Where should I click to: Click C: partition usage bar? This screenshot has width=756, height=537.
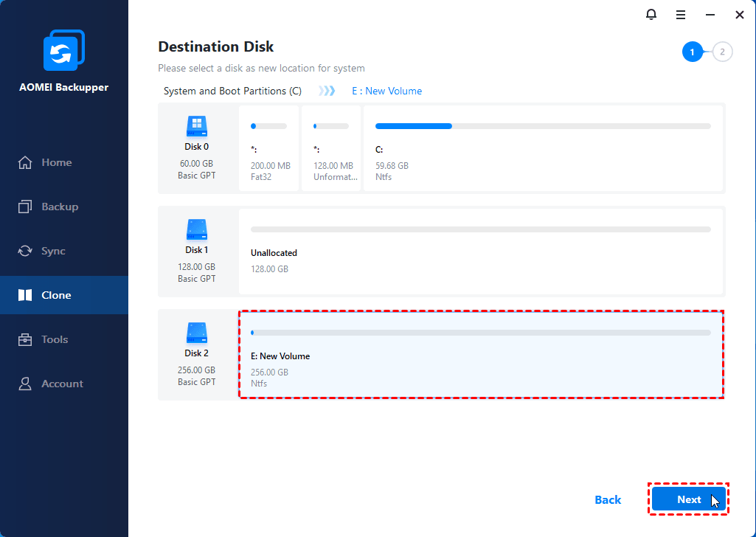(543, 126)
